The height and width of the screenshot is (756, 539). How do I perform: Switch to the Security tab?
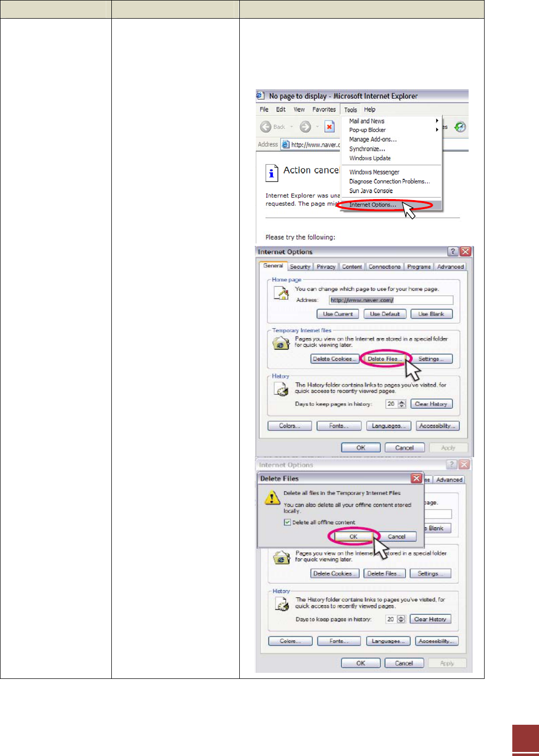click(x=300, y=267)
